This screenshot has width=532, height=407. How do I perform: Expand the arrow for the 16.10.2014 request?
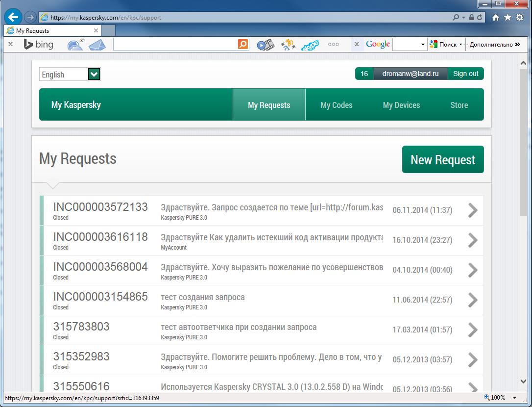click(473, 240)
